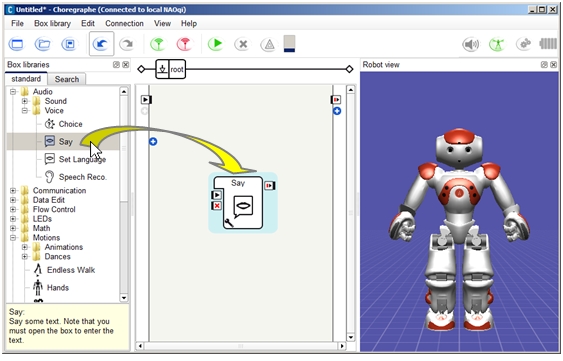Click the green animation mode icon
This screenshot has width=563, height=361.
click(x=498, y=44)
